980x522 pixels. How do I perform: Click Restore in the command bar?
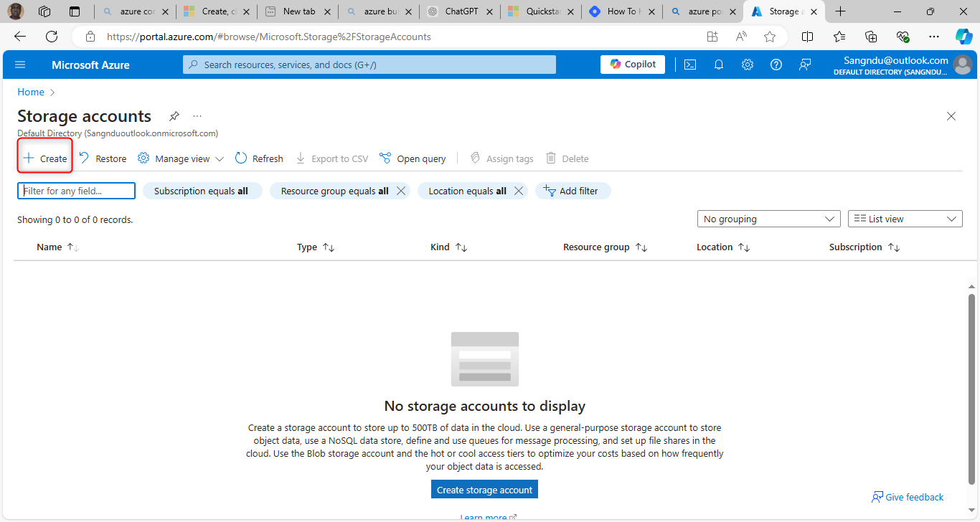[x=102, y=158]
